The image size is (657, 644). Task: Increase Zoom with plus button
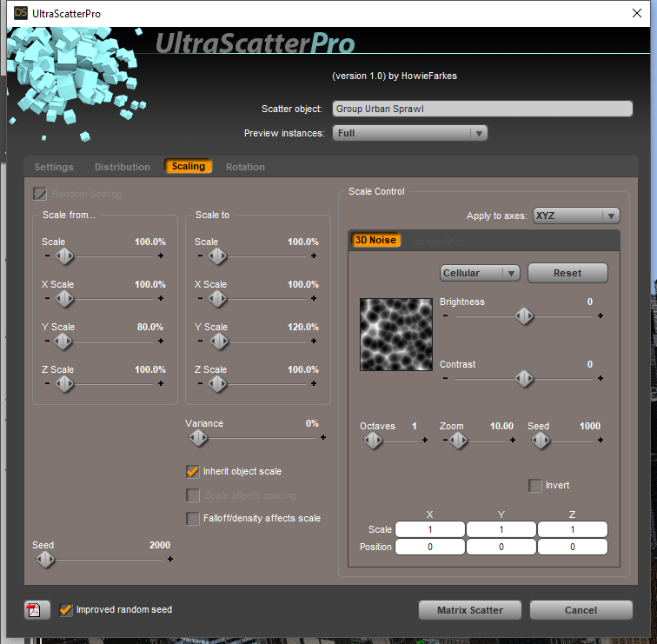(513, 440)
